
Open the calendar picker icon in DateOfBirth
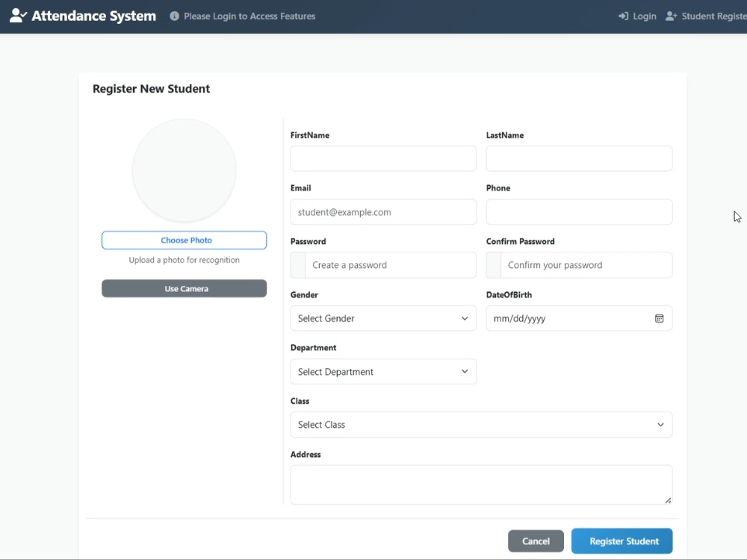[659, 319]
